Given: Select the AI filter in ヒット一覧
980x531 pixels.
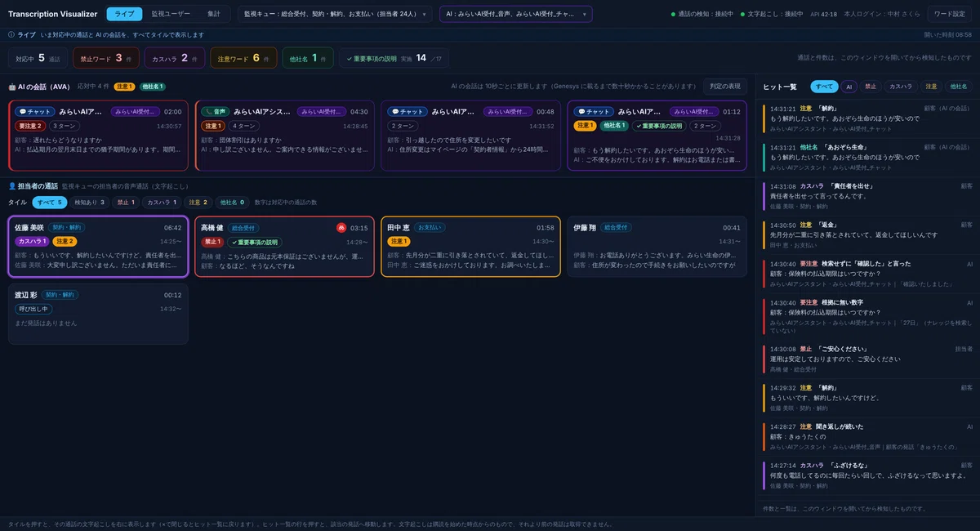Looking at the screenshot, I should [849, 87].
